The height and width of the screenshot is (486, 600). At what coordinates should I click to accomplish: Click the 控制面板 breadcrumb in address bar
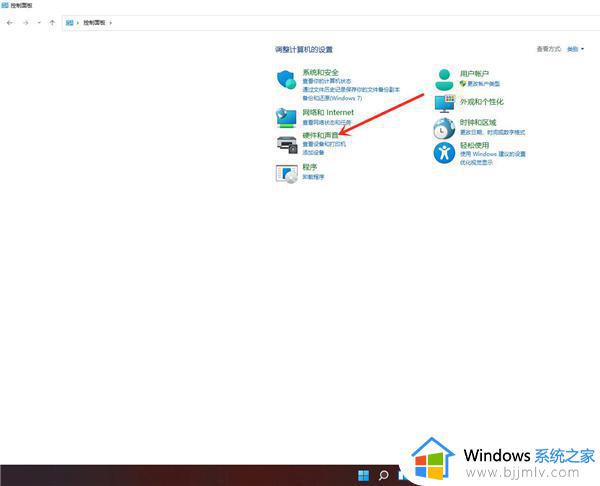(94, 21)
